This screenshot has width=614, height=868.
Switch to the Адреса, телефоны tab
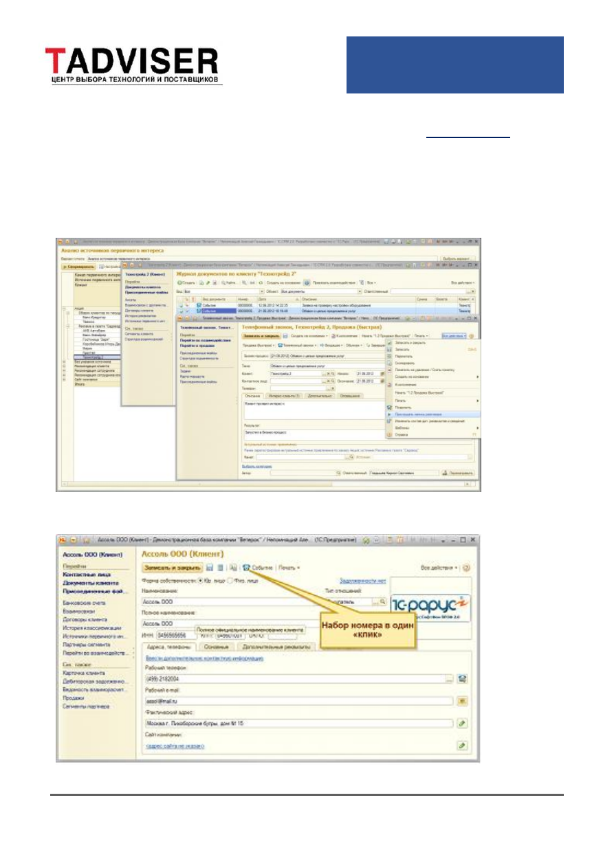click(170, 647)
